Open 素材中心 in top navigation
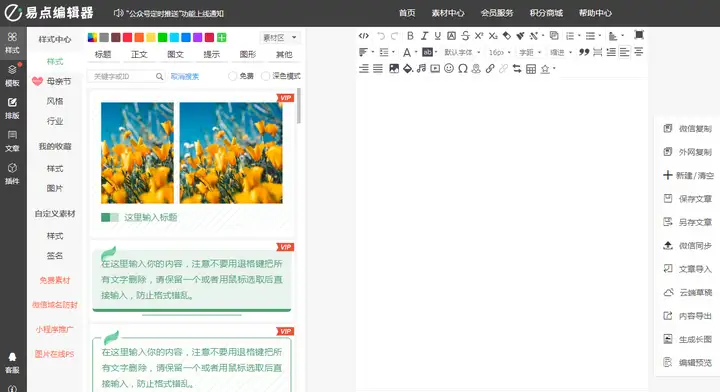The width and height of the screenshot is (720, 392). click(448, 13)
